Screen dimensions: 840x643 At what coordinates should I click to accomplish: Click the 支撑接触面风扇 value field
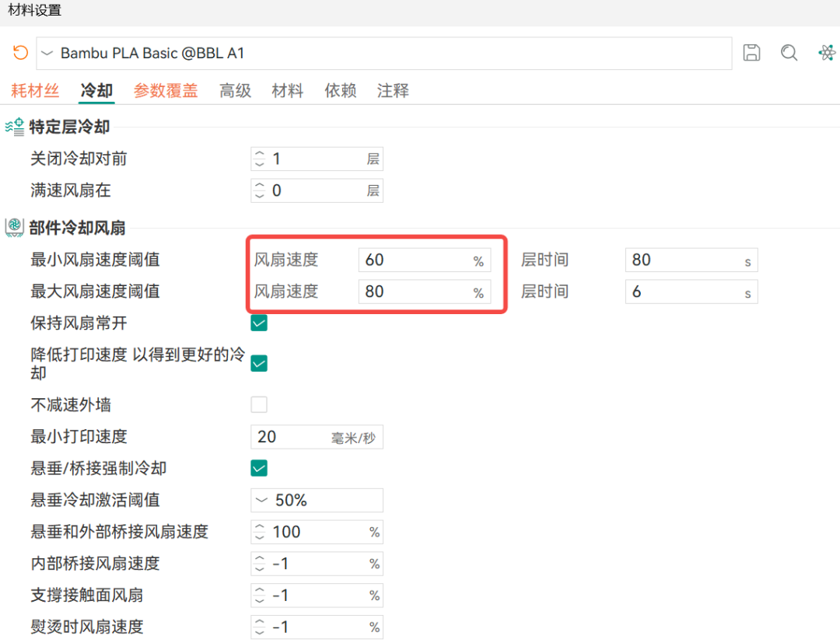click(317, 596)
